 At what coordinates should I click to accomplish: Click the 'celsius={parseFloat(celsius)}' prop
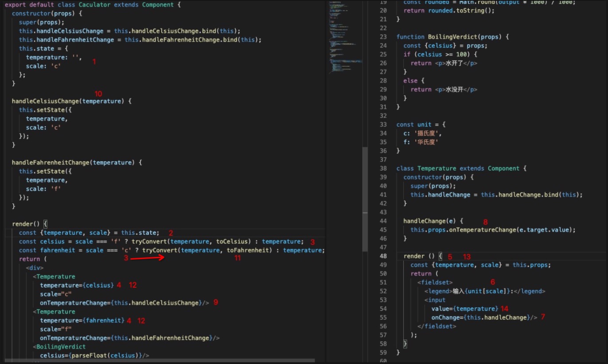tap(94, 356)
